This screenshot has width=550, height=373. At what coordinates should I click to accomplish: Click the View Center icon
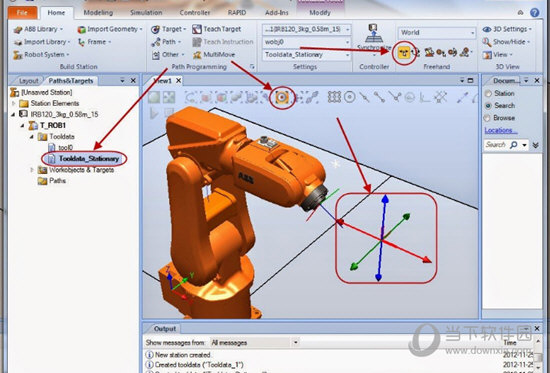coord(169,97)
